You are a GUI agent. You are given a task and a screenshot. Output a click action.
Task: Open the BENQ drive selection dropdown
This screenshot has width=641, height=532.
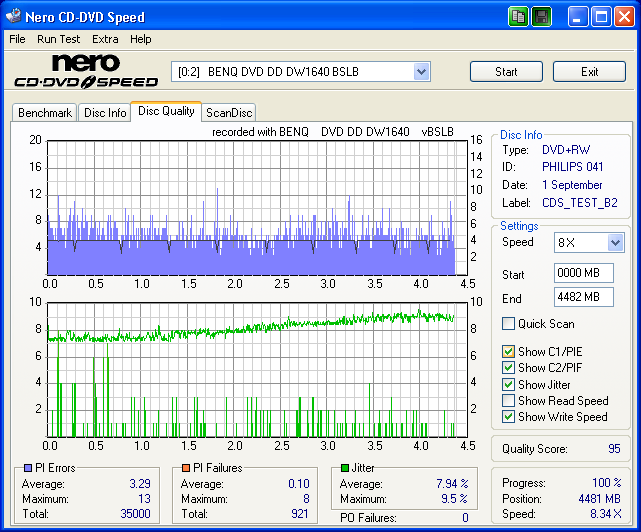click(421, 71)
